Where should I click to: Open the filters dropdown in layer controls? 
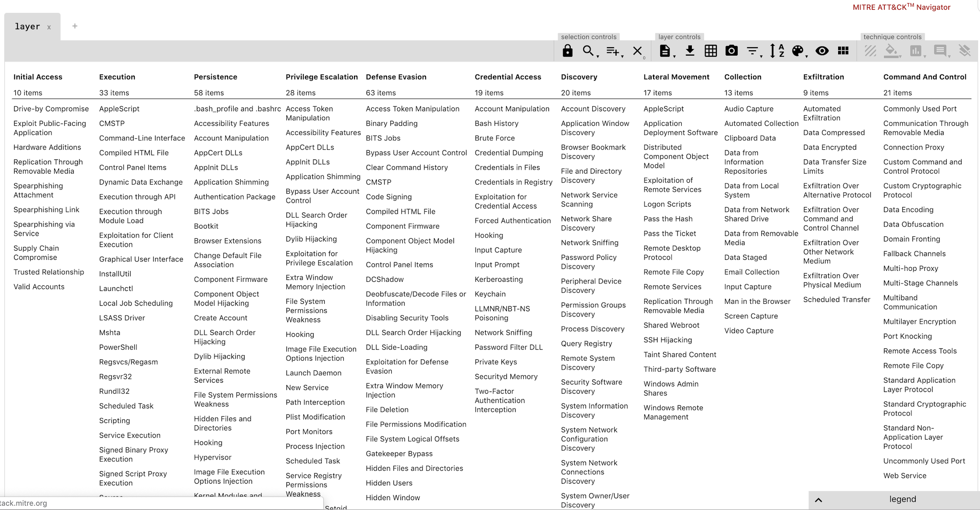tap(753, 51)
